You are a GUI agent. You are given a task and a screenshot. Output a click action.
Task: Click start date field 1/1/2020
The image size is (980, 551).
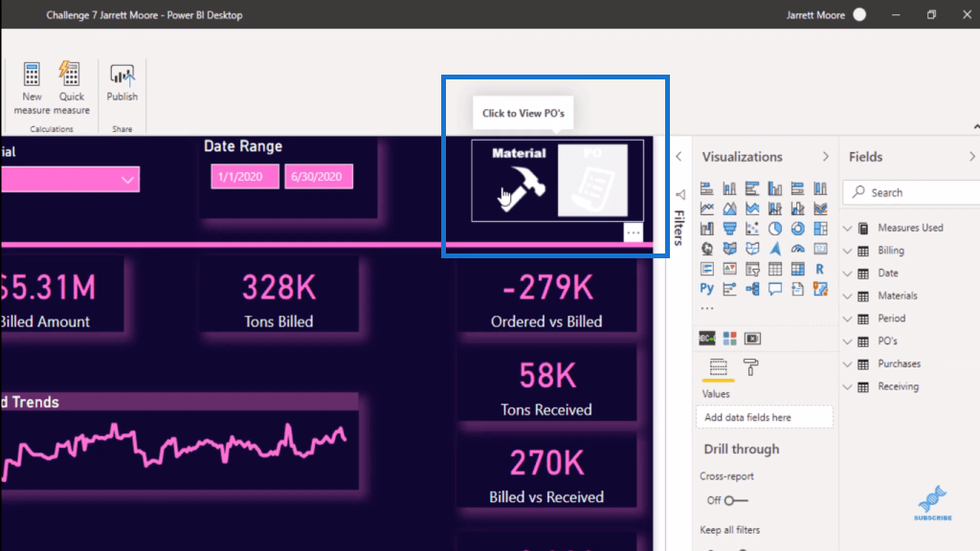click(x=244, y=177)
